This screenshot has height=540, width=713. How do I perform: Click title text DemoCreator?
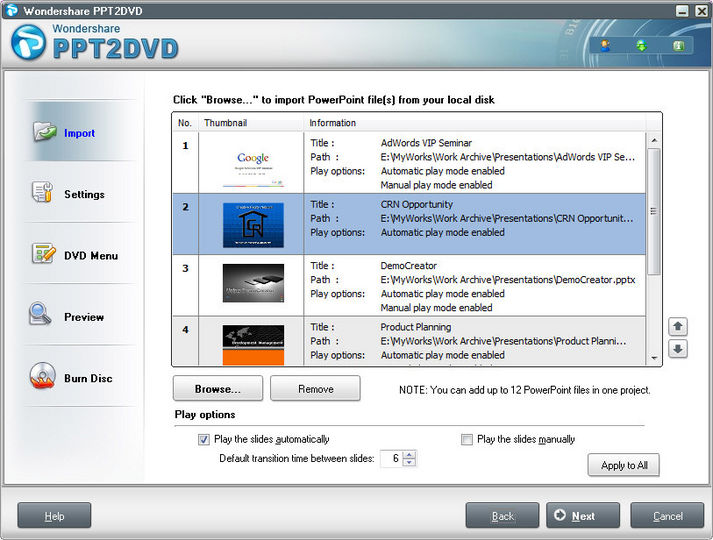click(x=408, y=265)
